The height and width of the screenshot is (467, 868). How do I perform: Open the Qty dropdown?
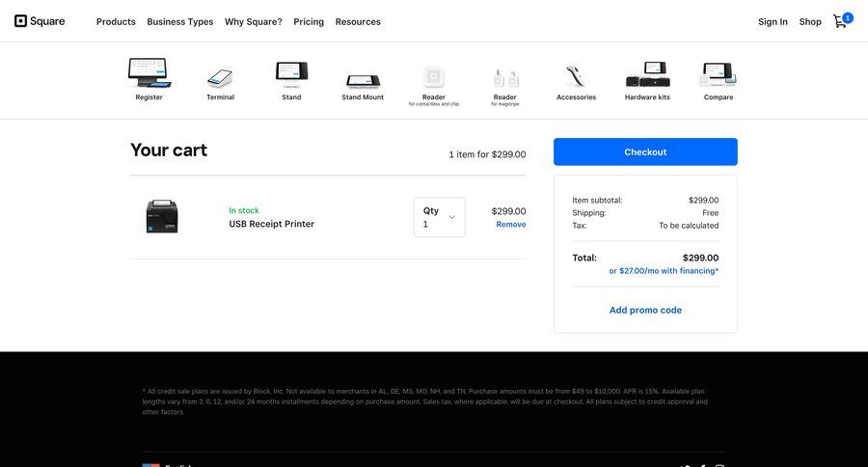[440, 217]
